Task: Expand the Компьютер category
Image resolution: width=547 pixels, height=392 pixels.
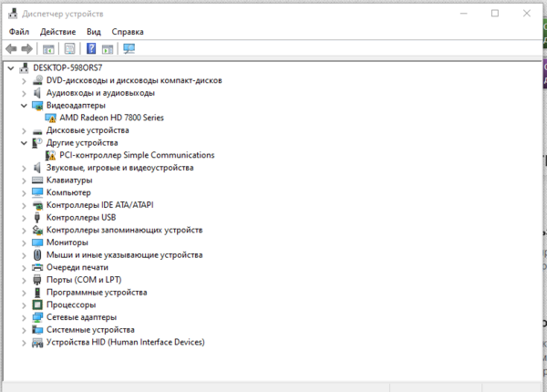Action: coord(24,193)
